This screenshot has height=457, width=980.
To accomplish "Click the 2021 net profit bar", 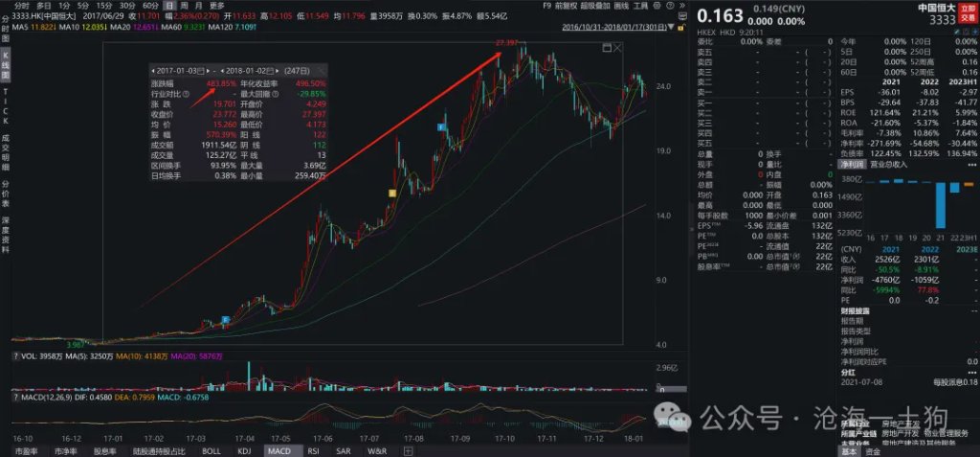I will [941, 205].
